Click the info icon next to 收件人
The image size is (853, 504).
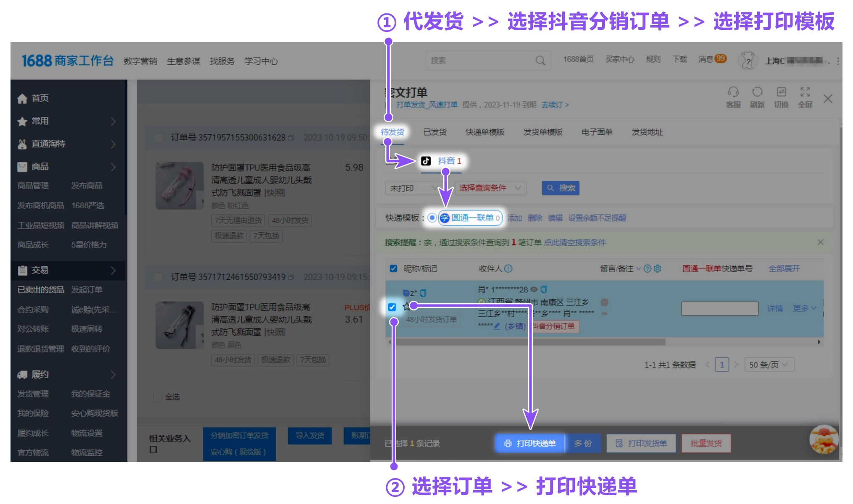508,268
